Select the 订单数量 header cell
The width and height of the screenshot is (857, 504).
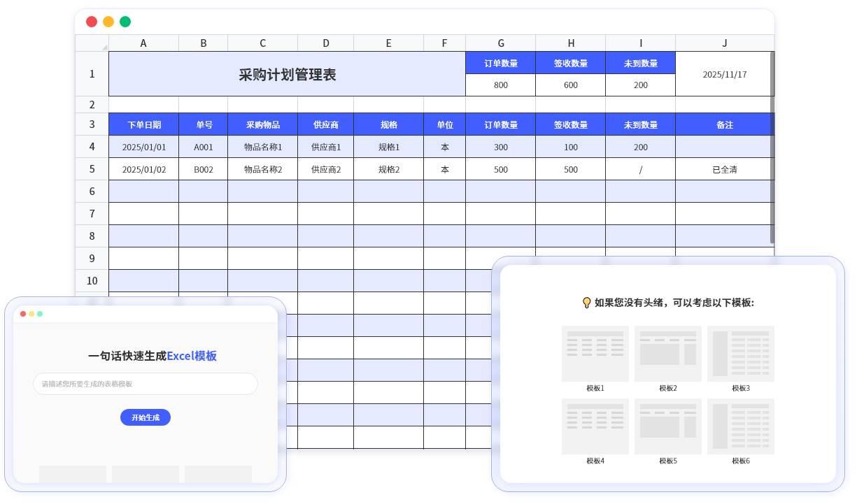[500, 124]
